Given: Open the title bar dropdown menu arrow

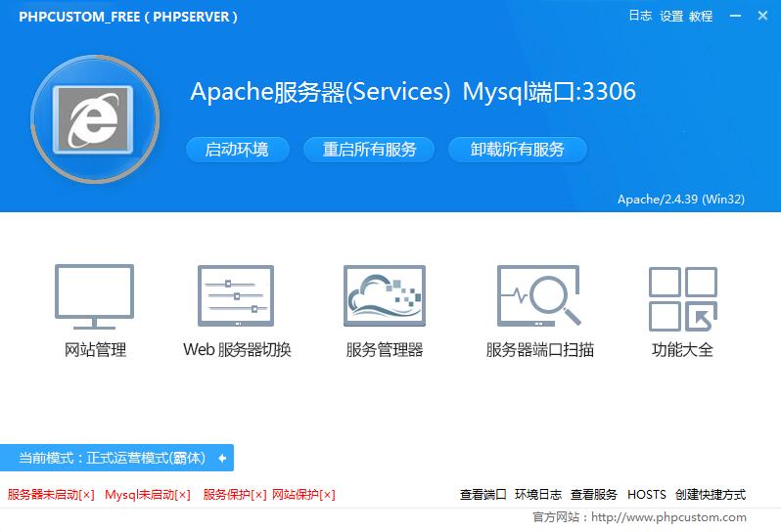Looking at the screenshot, I should pos(734,17).
